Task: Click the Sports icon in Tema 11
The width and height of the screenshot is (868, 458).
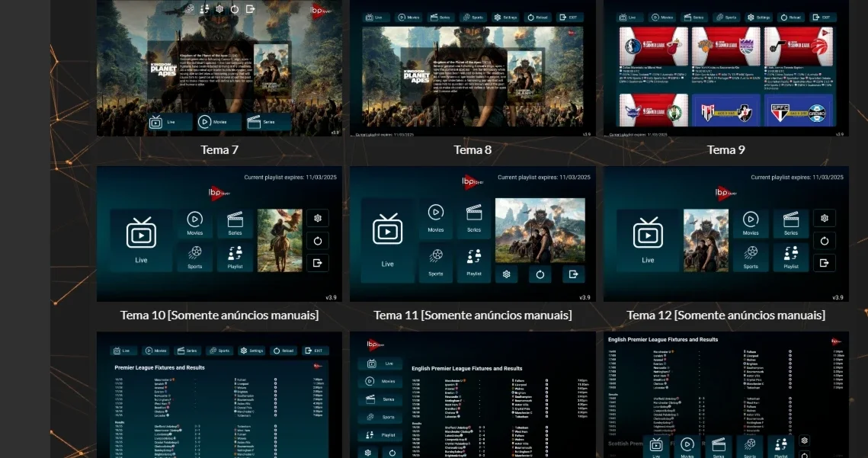Action: click(436, 256)
